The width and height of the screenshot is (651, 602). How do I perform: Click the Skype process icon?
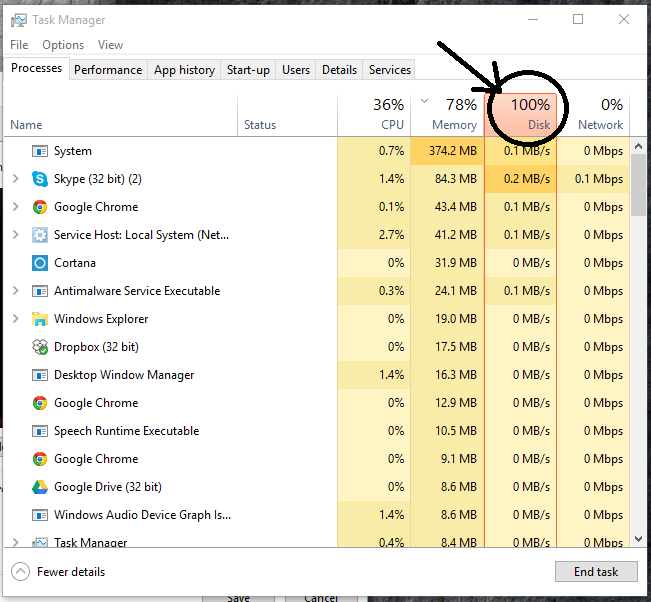pos(40,179)
